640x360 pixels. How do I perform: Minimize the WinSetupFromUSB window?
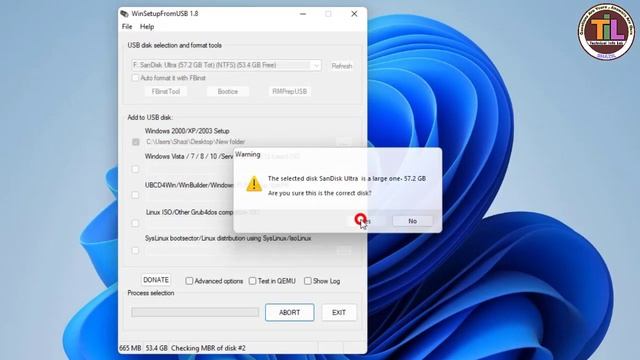(x=303, y=13)
